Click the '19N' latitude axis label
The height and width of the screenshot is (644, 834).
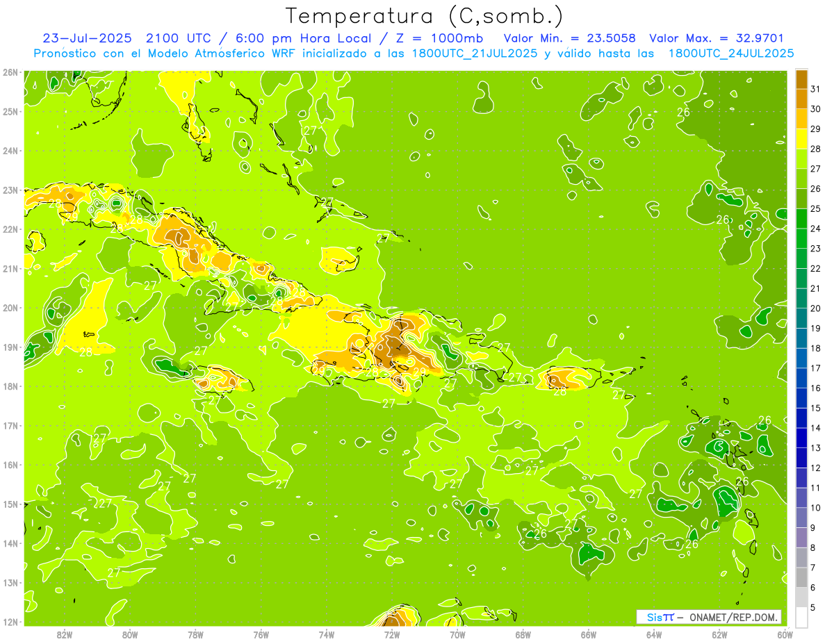10,347
